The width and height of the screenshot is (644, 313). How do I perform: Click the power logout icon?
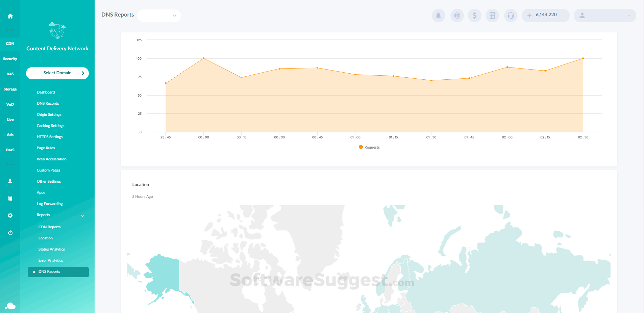10,233
